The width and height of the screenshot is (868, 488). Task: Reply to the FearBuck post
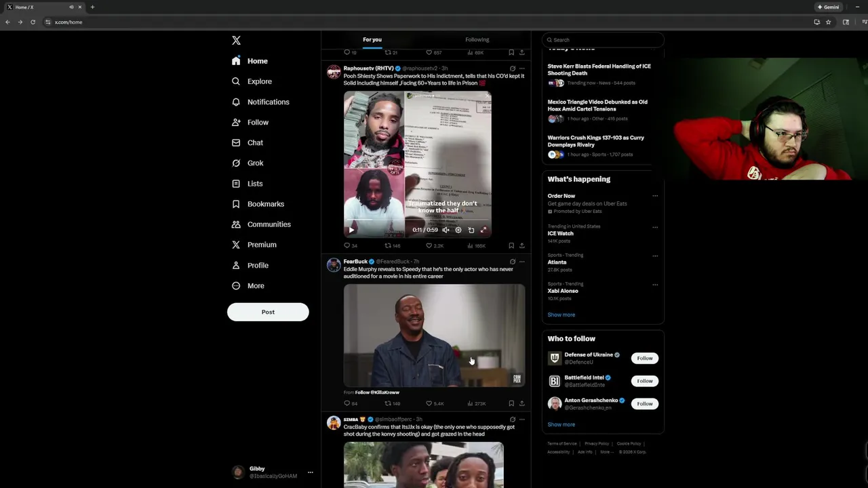point(350,403)
